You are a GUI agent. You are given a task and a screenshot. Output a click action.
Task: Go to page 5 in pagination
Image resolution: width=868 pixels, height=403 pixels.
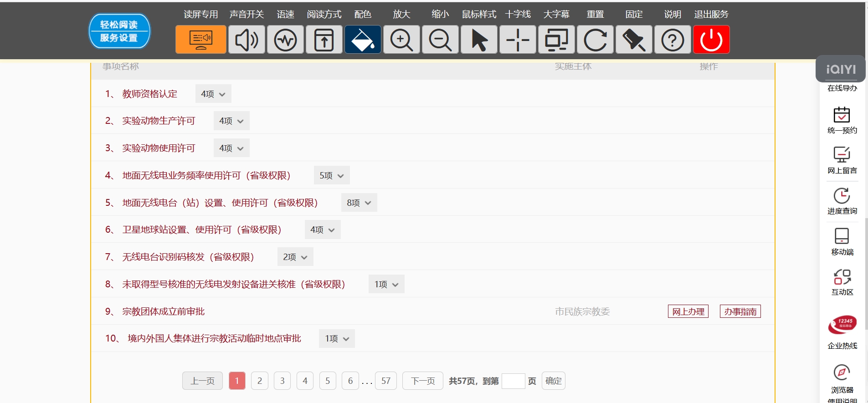328,381
